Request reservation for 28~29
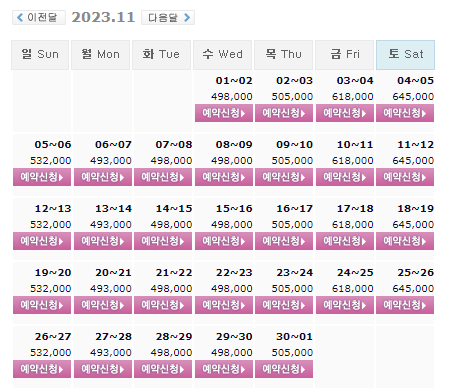449x390 pixels. tap(163, 369)
